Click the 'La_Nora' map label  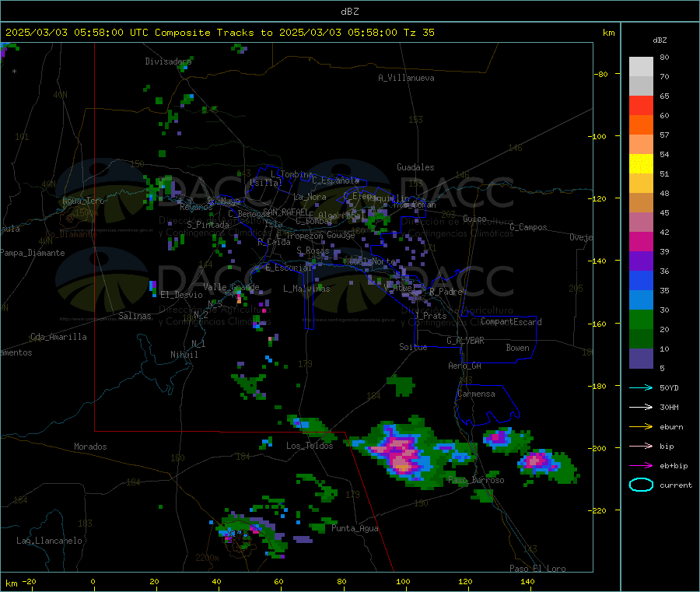pos(310,197)
